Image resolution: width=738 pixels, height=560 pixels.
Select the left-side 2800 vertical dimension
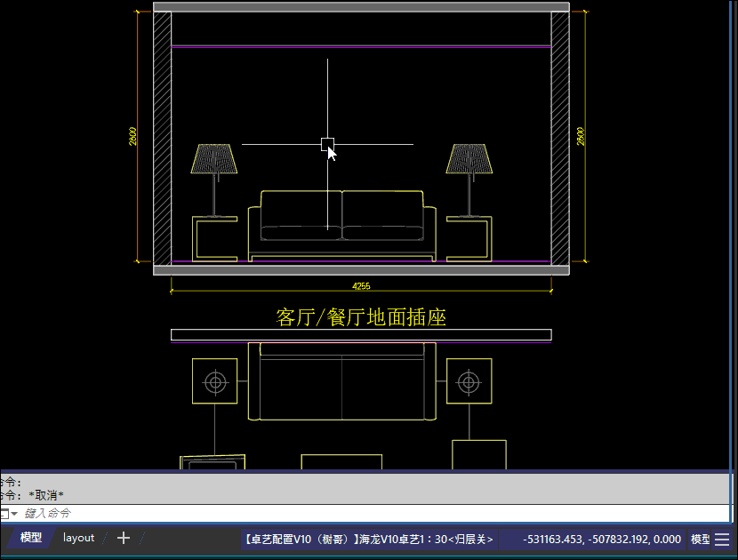pyautogui.click(x=133, y=136)
